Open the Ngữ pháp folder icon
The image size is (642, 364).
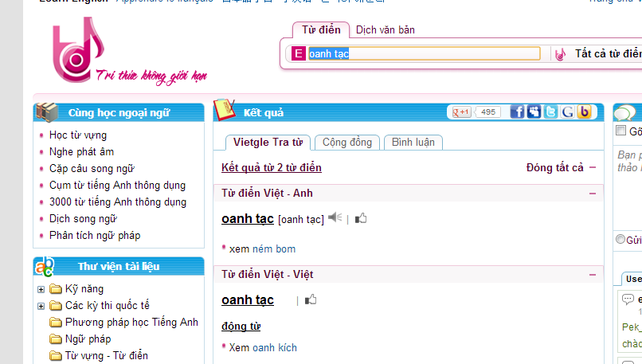point(55,339)
